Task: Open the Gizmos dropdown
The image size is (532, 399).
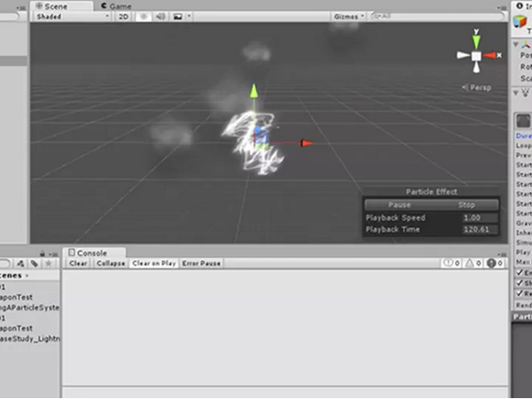Action: pyautogui.click(x=348, y=16)
